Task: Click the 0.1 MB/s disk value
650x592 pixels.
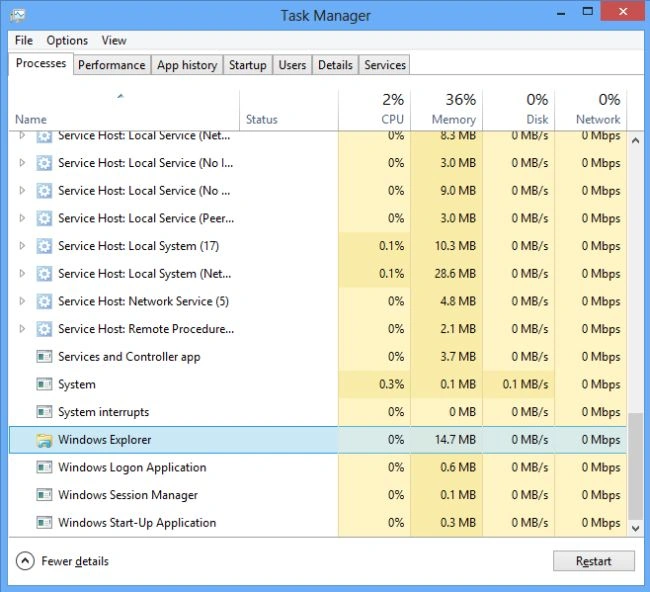Action: (525, 384)
